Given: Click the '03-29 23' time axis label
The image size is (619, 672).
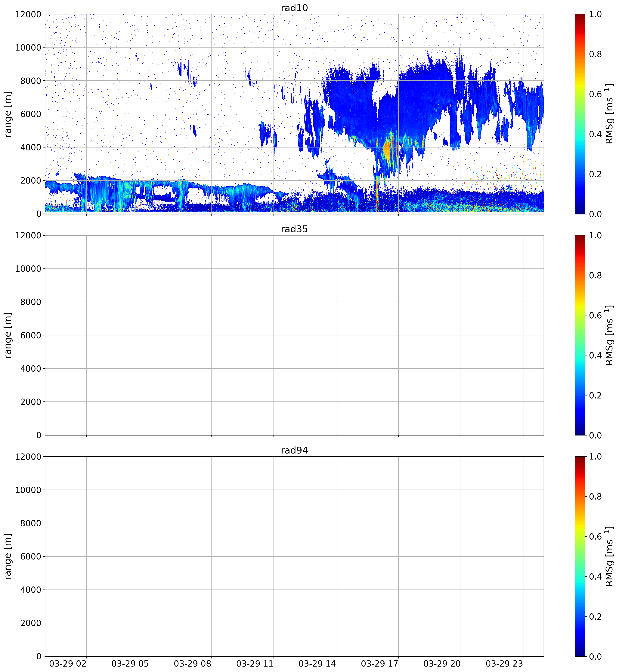Looking at the screenshot, I should coord(504,664).
